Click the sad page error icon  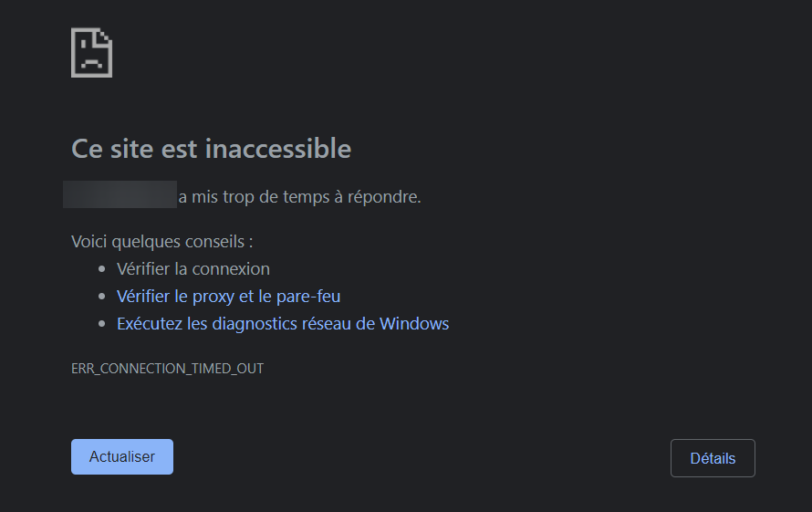(x=91, y=53)
